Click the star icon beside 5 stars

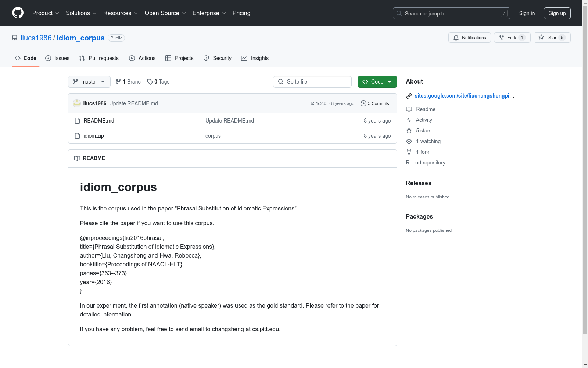409,131
